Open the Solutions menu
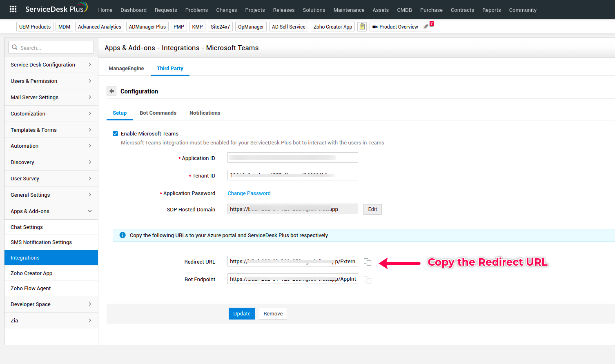The image size is (615, 364). click(314, 10)
